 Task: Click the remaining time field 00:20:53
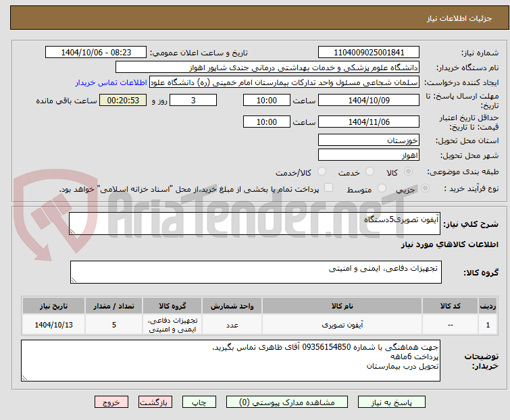(123, 100)
